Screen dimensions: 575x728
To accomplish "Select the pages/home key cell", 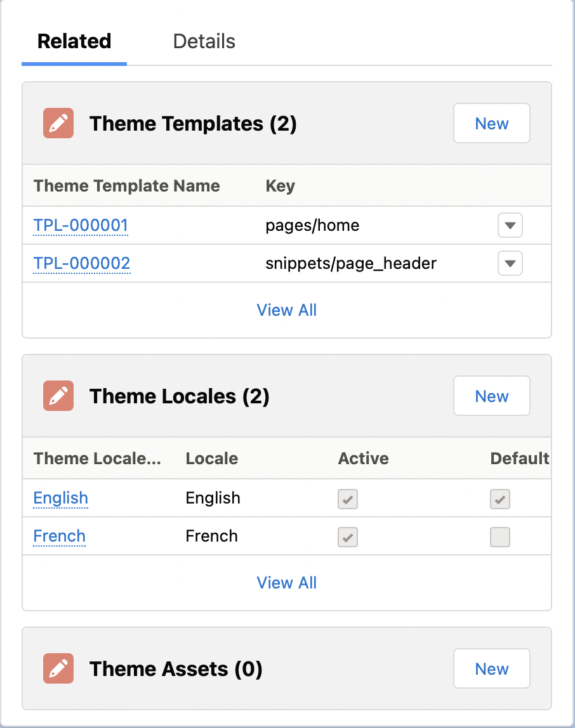I will point(312,225).
